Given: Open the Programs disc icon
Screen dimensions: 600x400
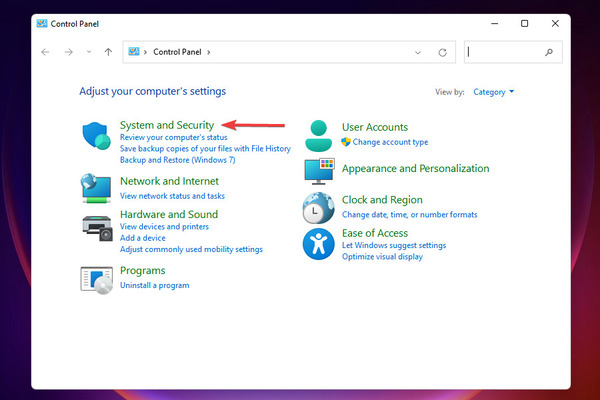Looking at the screenshot, I should pyautogui.click(x=96, y=280).
